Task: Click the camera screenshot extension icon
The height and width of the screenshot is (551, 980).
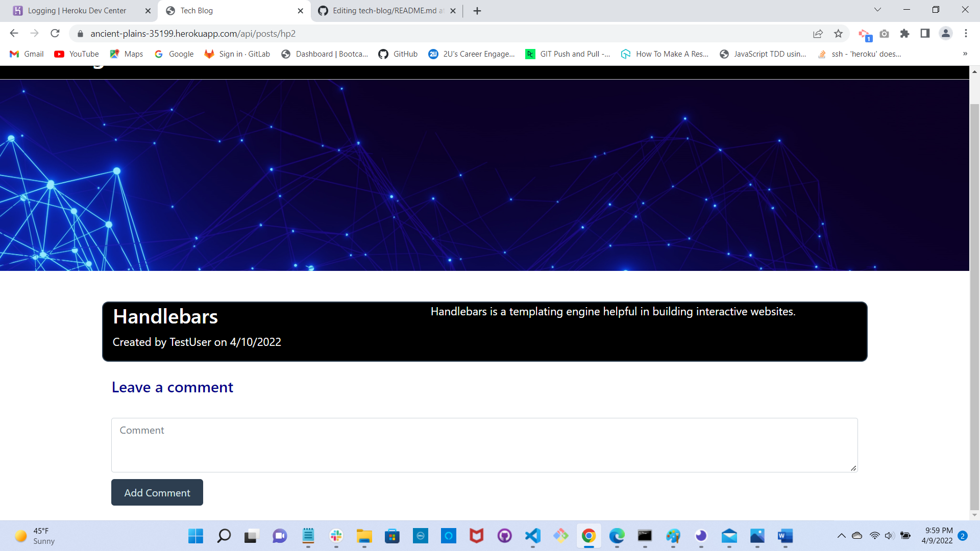Action: tap(885, 33)
